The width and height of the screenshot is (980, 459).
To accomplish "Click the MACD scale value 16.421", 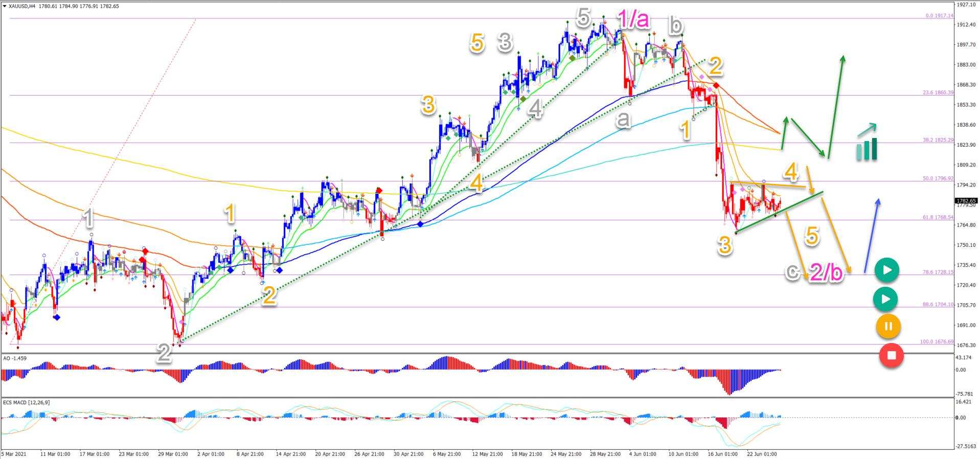I will click(964, 402).
